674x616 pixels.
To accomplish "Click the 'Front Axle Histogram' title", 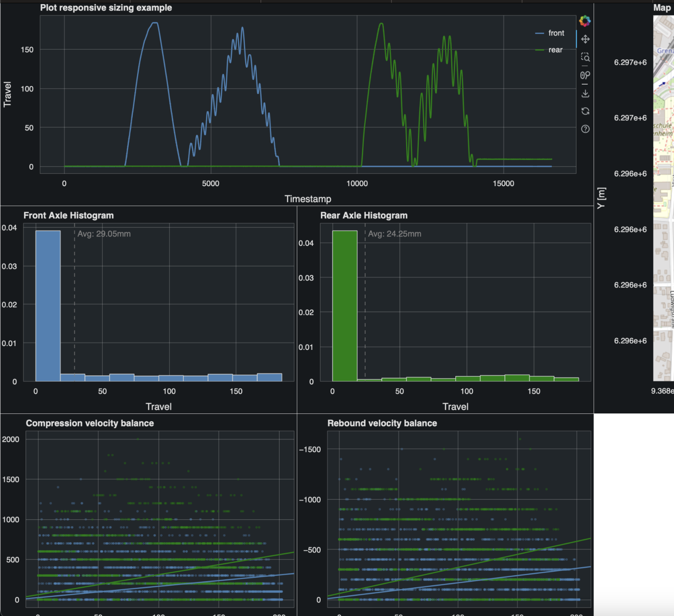I will click(x=69, y=215).
